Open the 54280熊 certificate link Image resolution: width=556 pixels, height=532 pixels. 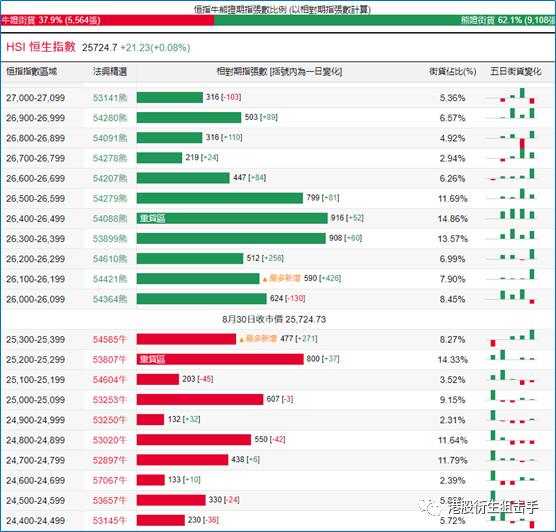110,118
